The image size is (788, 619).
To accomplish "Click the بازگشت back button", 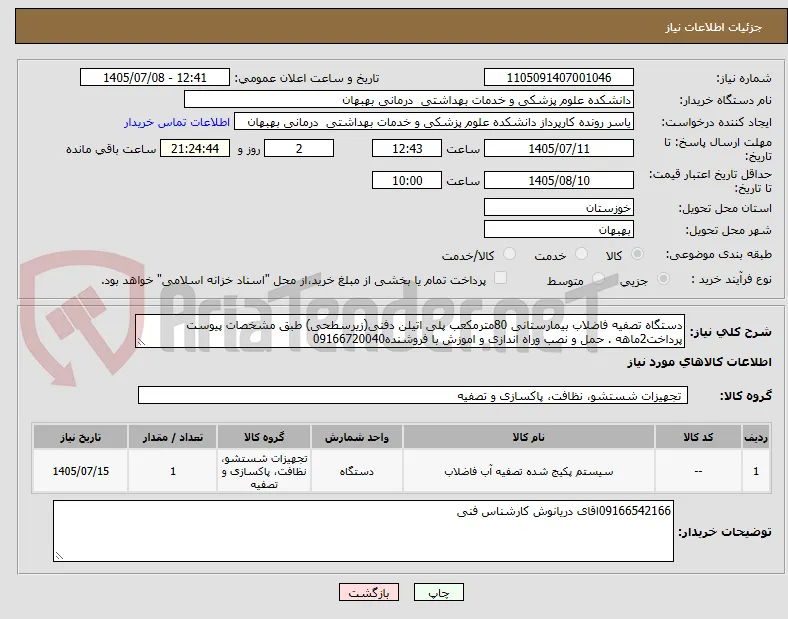I will click(x=369, y=592).
